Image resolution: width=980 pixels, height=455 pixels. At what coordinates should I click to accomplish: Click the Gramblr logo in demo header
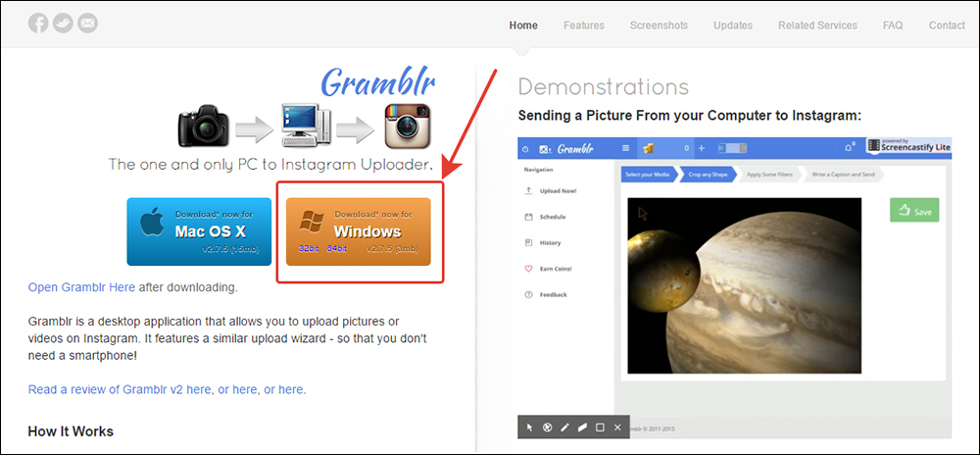(x=566, y=149)
